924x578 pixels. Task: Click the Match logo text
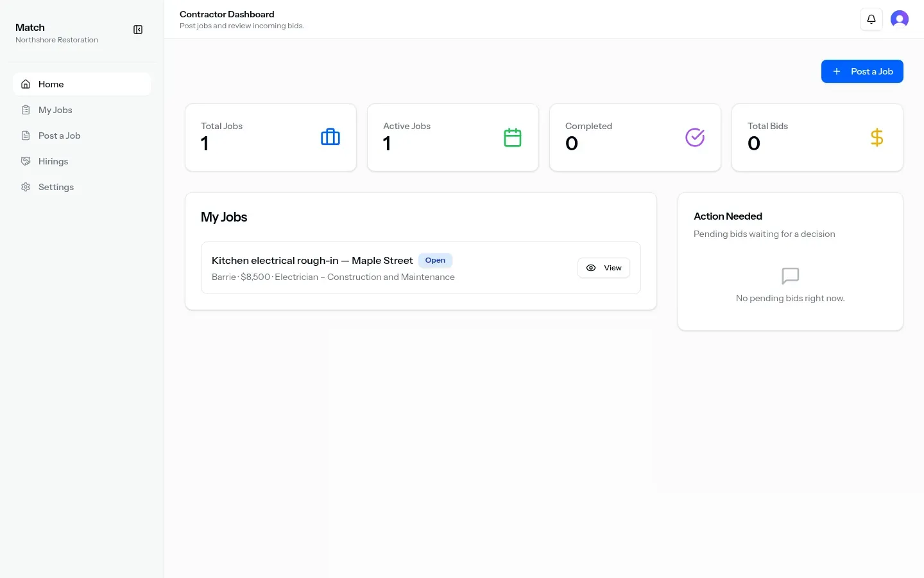click(30, 28)
